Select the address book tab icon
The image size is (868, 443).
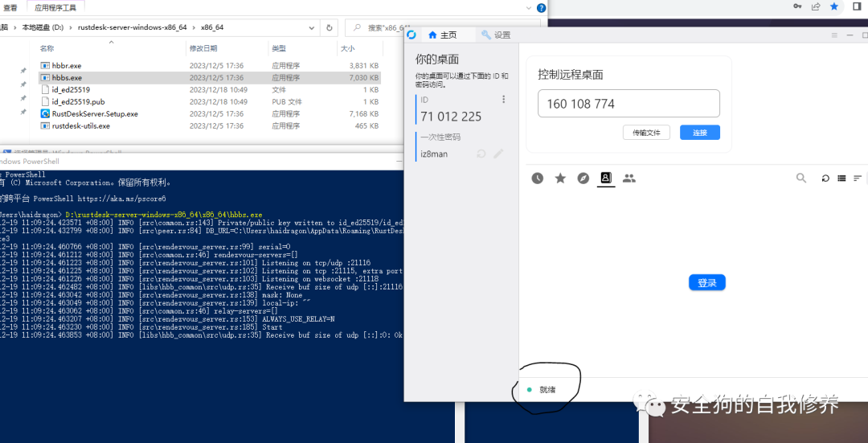coord(606,178)
